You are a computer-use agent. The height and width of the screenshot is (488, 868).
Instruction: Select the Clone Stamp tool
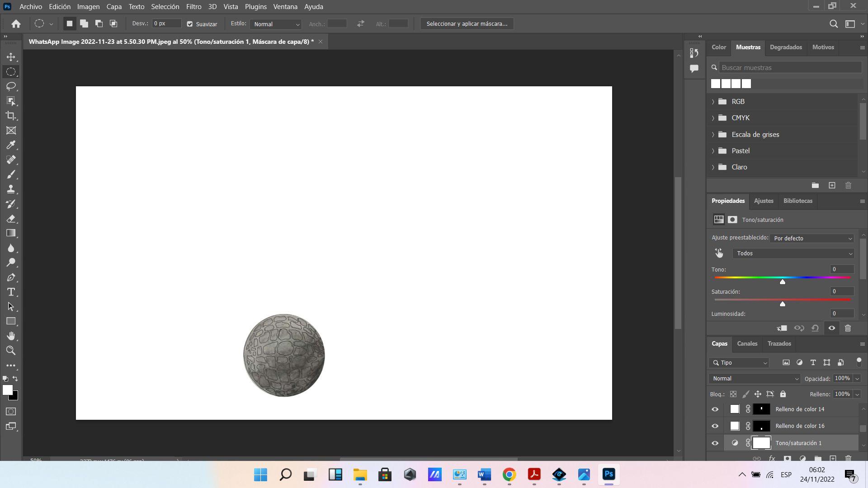(11, 189)
